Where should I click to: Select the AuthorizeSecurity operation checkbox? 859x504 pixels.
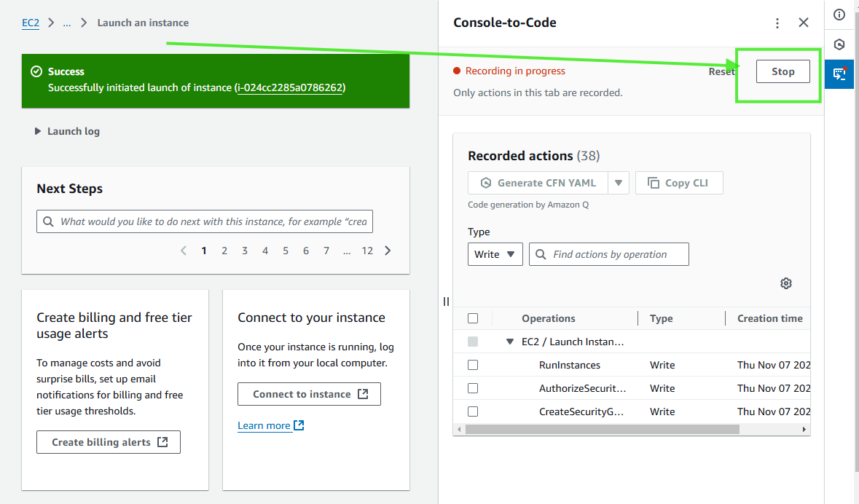coord(473,388)
